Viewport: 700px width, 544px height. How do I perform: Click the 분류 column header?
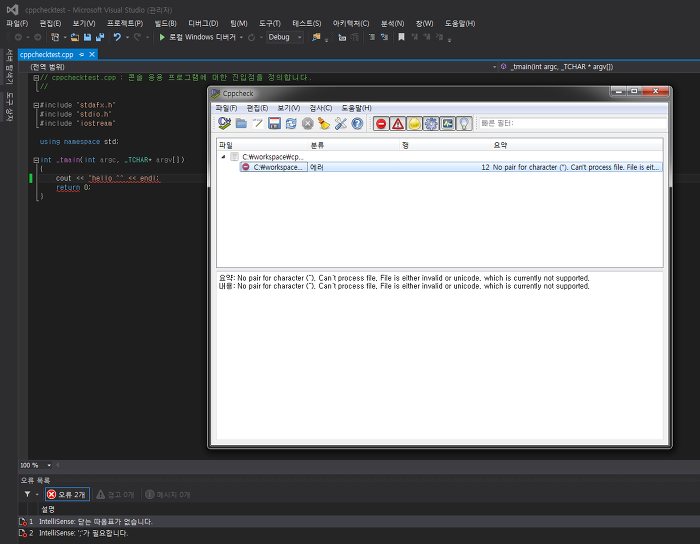coord(354,145)
